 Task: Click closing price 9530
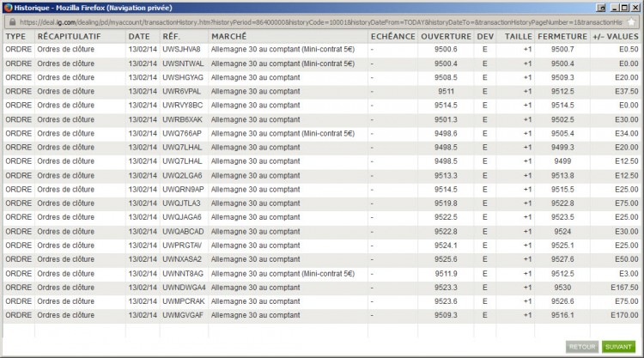(x=562, y=288)
